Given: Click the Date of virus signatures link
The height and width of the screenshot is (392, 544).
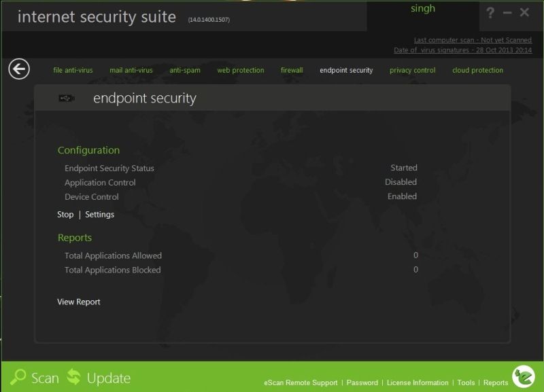Looking at the screenshot, I should (463, 50).
